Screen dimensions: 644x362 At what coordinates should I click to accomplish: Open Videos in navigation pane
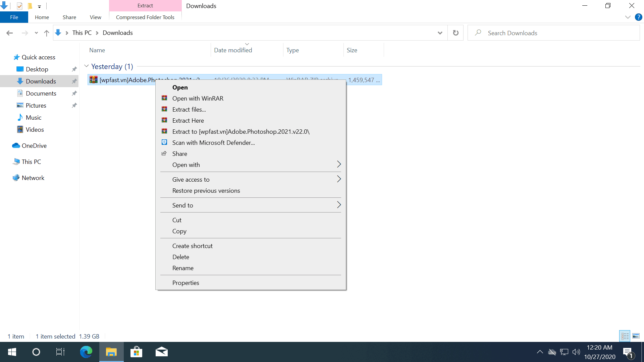tap(35, 130)
